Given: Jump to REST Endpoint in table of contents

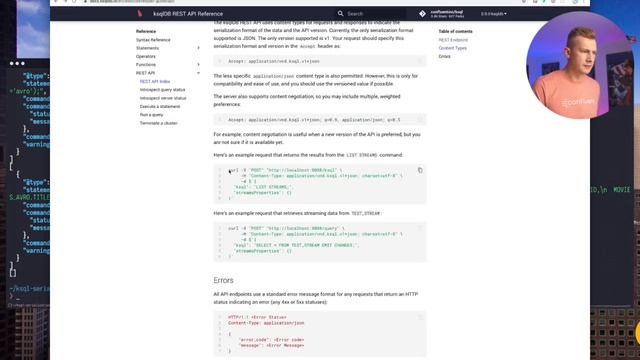Looking at the screenshot, I should click(x=453, y=40).
